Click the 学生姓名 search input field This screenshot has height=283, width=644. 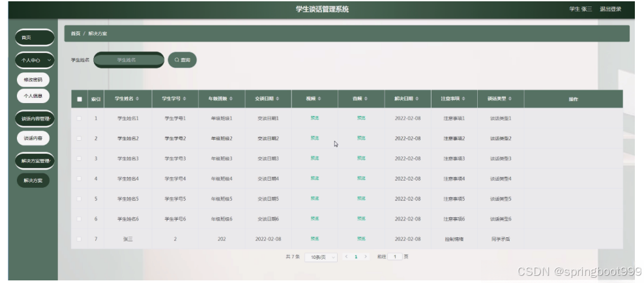[x=128, y=60]
